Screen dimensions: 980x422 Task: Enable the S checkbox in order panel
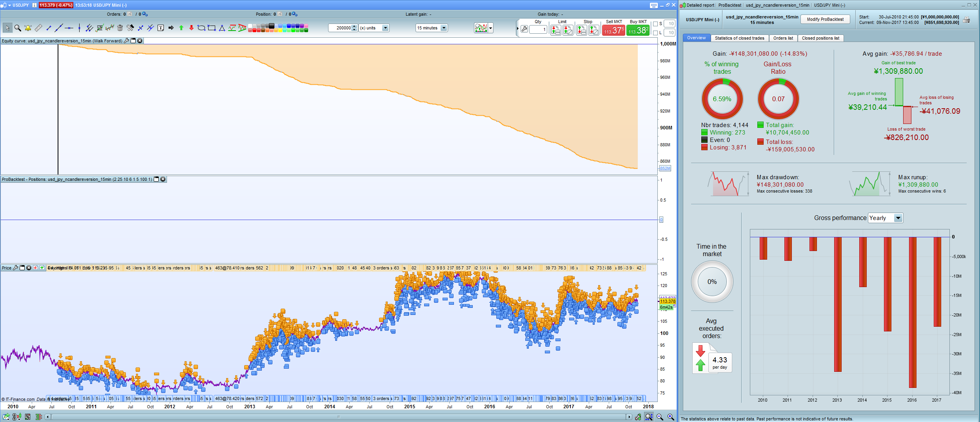655,24
